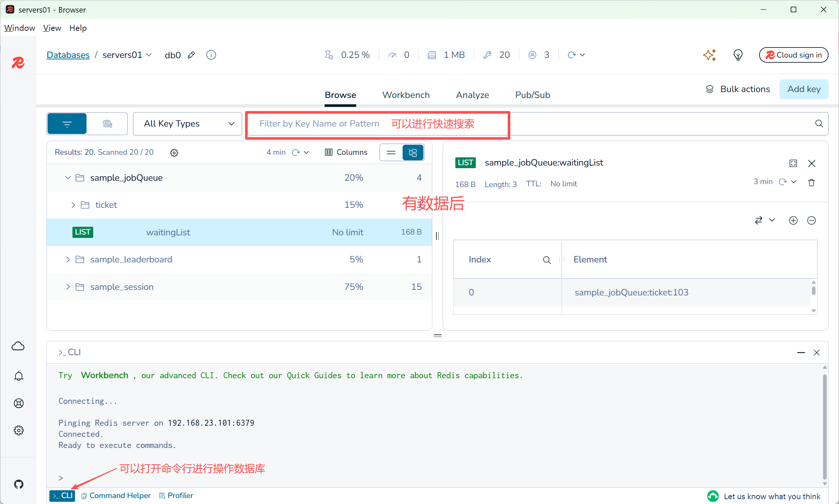The image size is (839, 504).
Task: Expand the key details to full screen
Action: (x=793, y=163)
